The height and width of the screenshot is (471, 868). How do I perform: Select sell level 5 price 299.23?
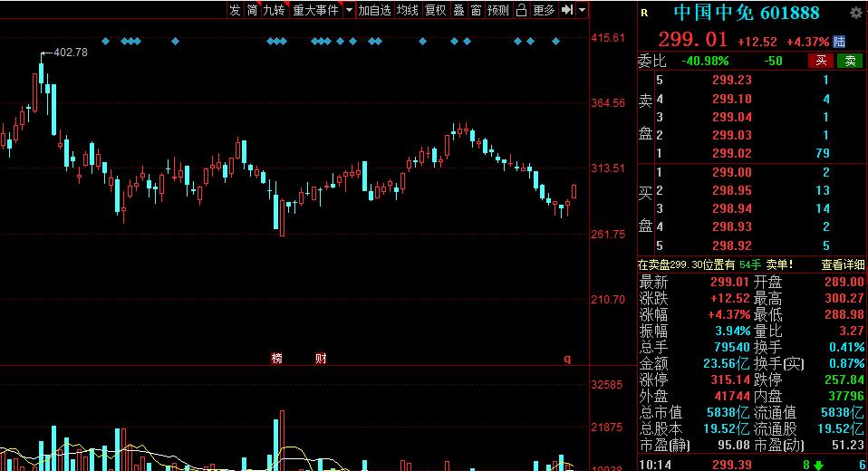[x=732, y=80]
